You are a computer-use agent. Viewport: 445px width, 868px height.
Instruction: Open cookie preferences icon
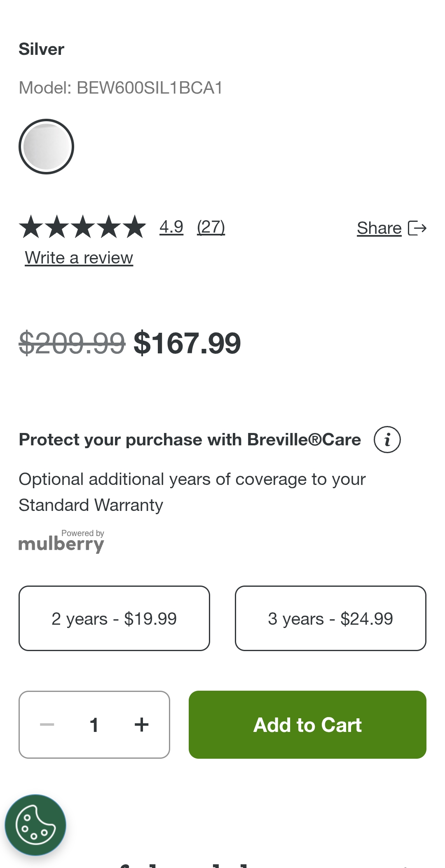(x=35, y=825)
